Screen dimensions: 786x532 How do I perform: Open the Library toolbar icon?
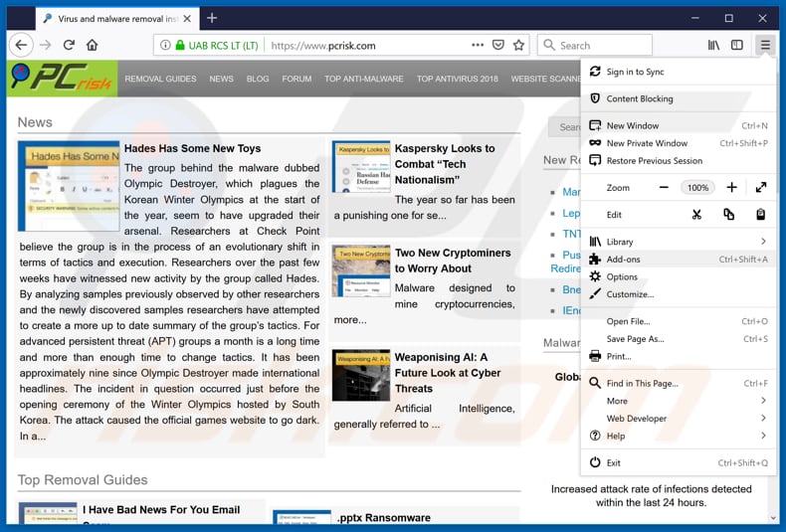coord(714,45)
